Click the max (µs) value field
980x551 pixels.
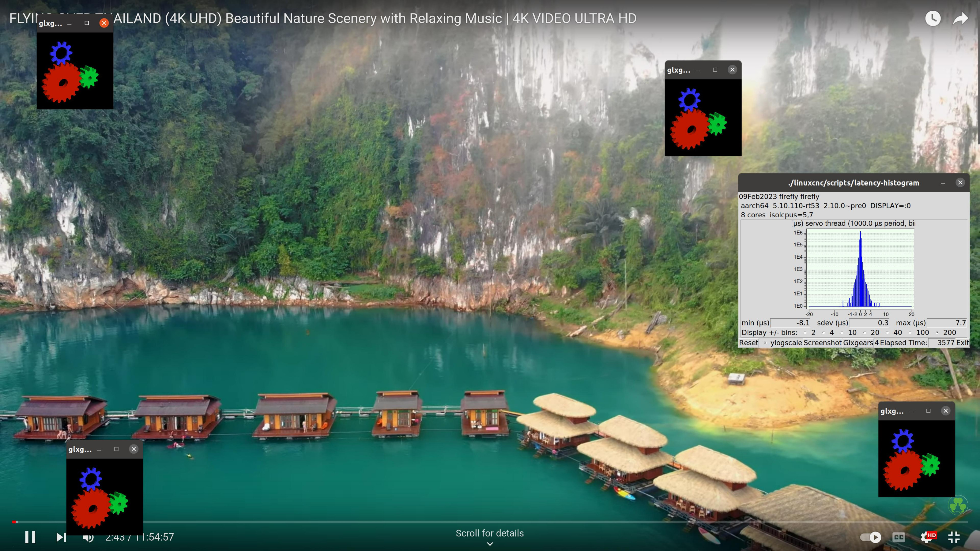coord(947,323)
